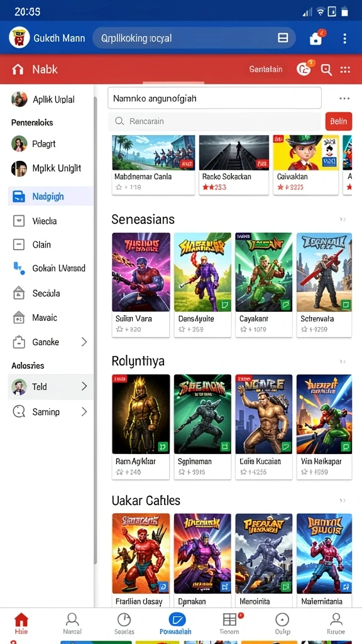Show more of Seneasians section

(x=343, y=219)
